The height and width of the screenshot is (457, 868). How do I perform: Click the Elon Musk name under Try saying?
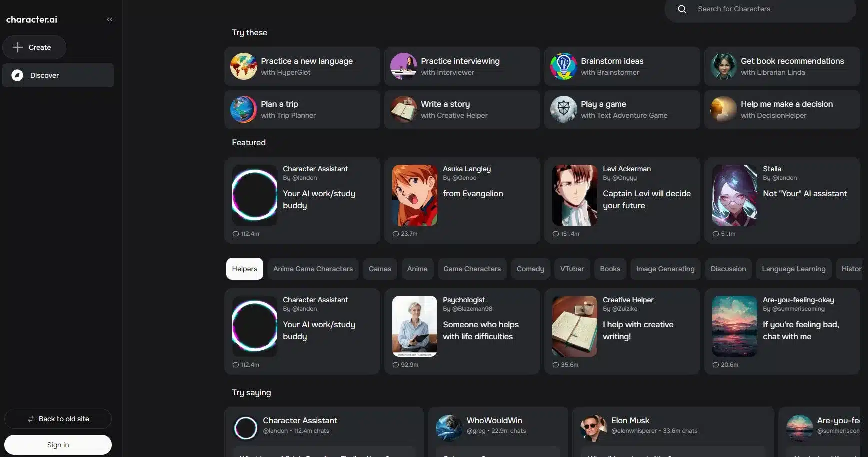click(x=630, y=420)
